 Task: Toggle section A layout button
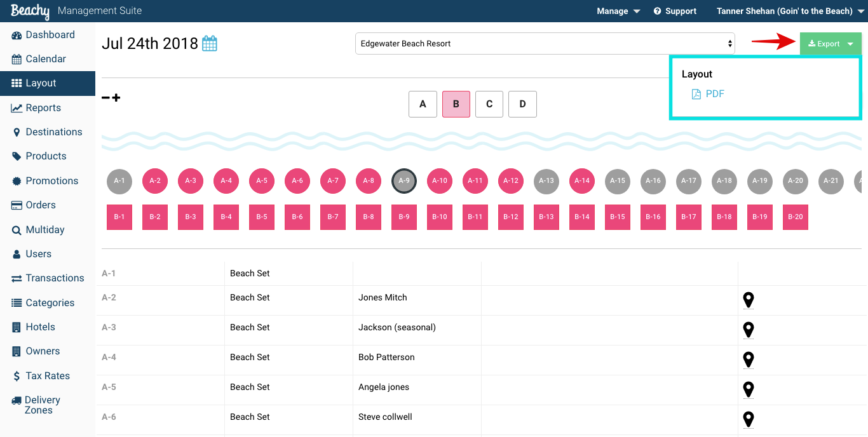(423, 104)
